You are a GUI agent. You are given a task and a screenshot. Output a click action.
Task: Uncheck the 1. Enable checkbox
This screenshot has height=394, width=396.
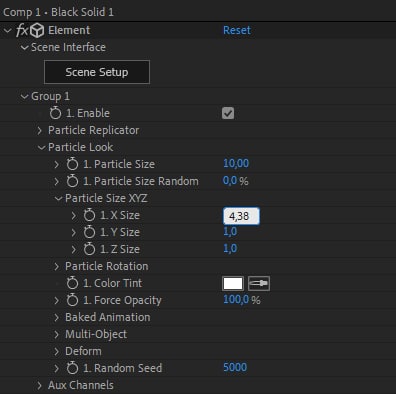coord(228,113)
